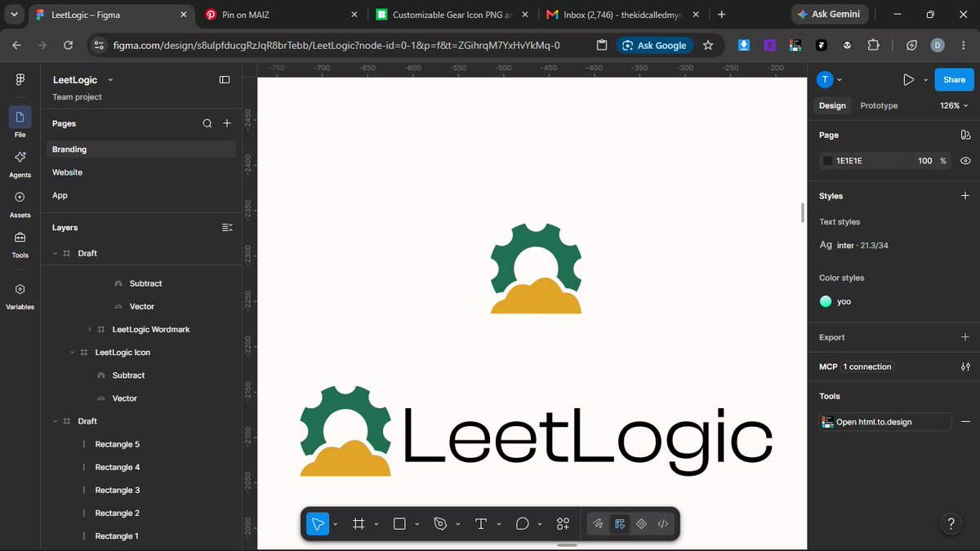This screenshot has width=980, height=551.
Task: Collapse the second Draft frame layer
Action: click(x=56, y=421)
